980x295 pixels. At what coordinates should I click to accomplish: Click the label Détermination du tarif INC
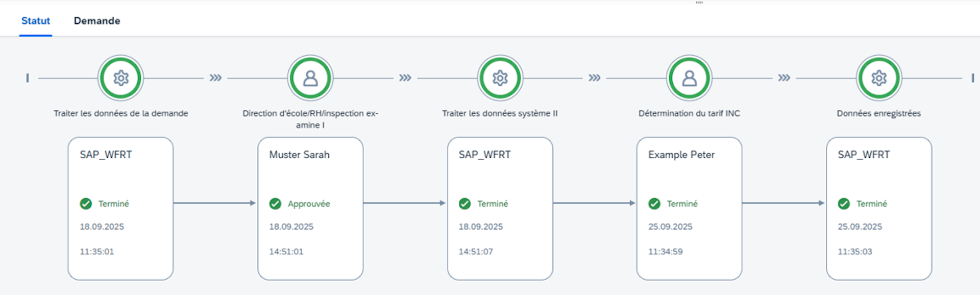[x=690, y=113]
